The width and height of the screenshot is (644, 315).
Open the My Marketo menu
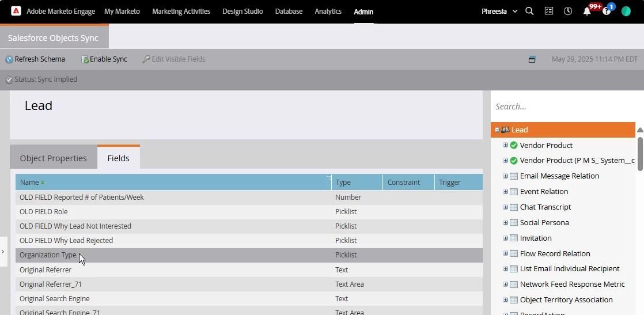(x=122, y=12)
